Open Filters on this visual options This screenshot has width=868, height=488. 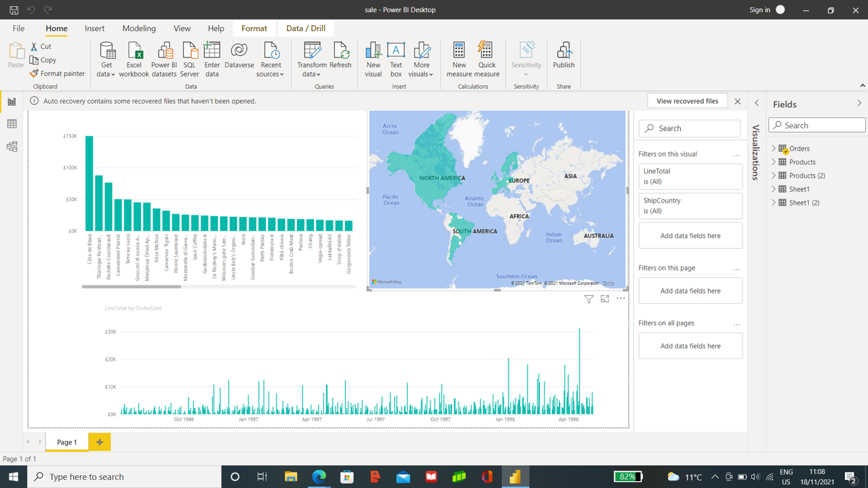(736, 155)
